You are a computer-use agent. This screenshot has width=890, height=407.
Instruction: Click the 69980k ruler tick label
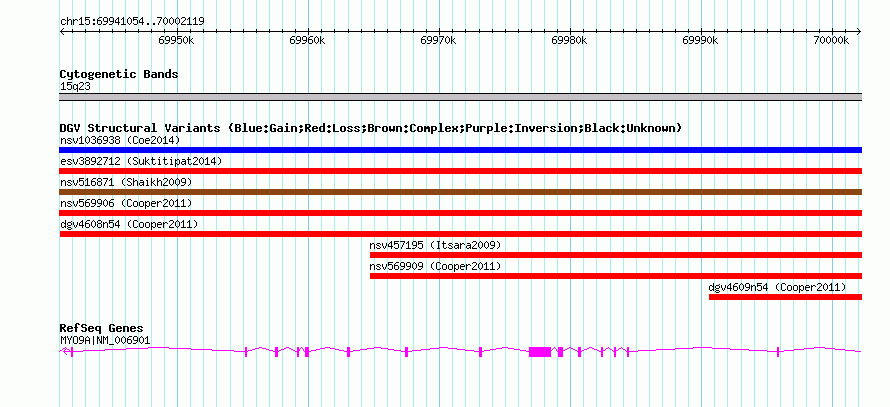coord(570,40)
